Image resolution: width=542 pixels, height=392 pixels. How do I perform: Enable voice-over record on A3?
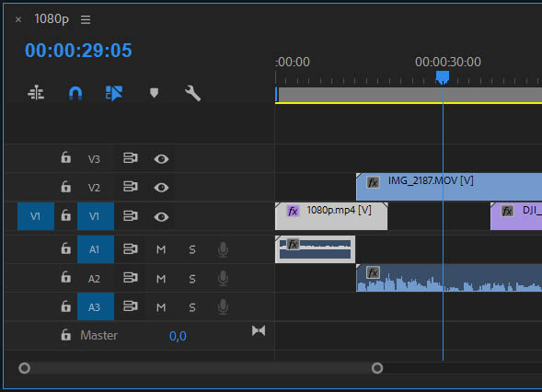(x=223, y=306)
